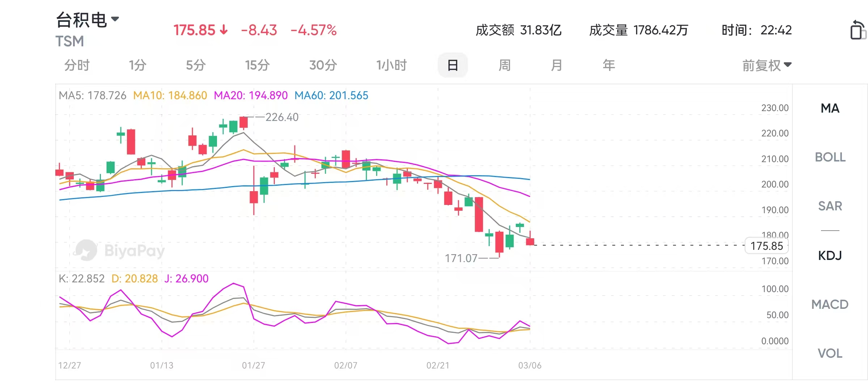This screenshot has height=391, width=868.
Task: Choose the 30分 chart interval
Action: [323, 66]
